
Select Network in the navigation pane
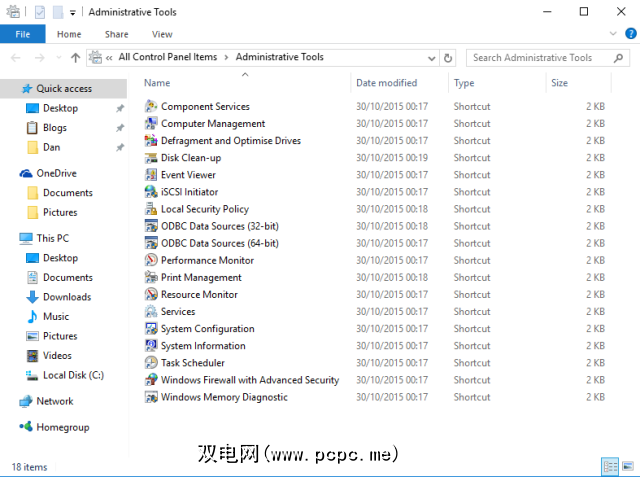tap(55, 402)
